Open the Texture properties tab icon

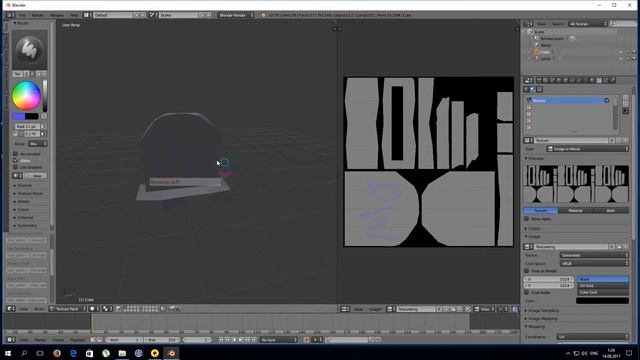coord(599,80)
